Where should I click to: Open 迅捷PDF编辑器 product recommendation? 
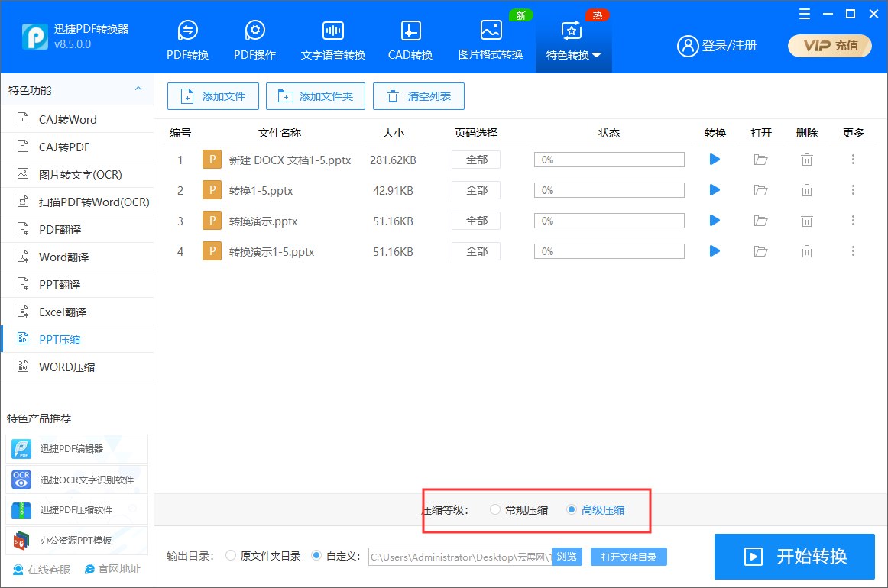pos(77,449)
